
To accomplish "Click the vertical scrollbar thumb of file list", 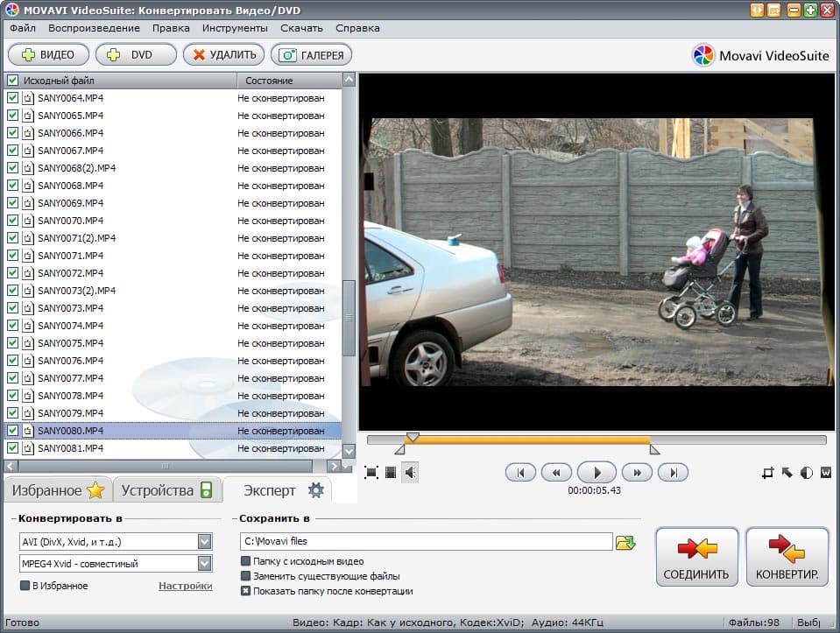I will [349, 318].
